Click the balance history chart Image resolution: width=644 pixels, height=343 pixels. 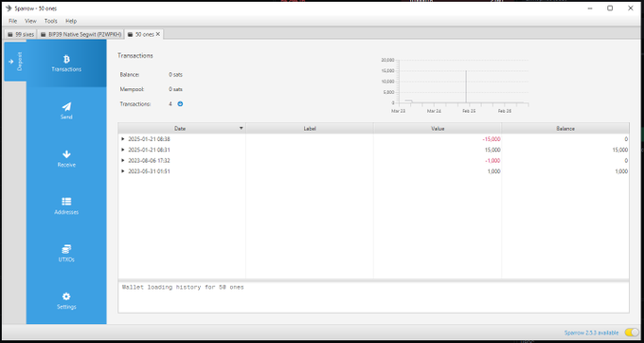pyautogui.click(x=455, y=84)
